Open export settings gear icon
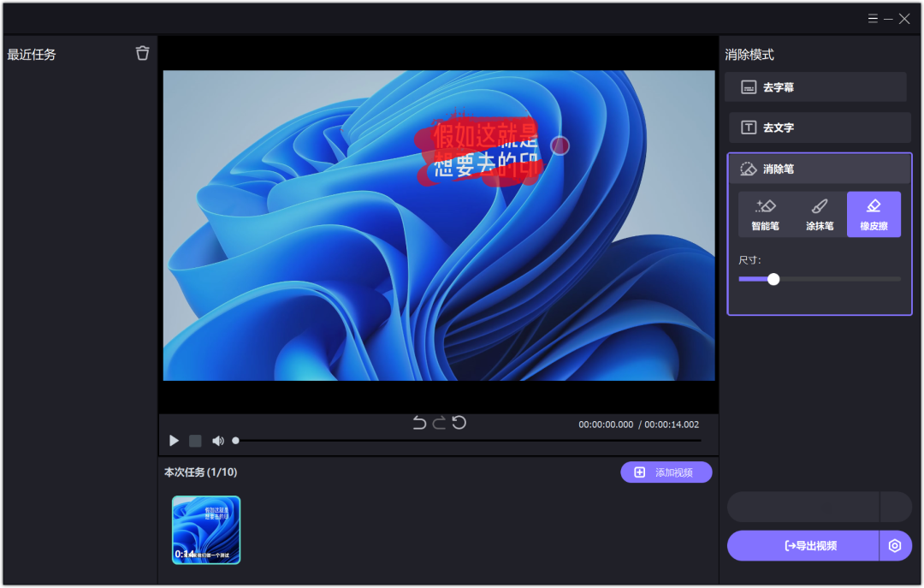This screenshot has height=588, width=924. [895, 545]
